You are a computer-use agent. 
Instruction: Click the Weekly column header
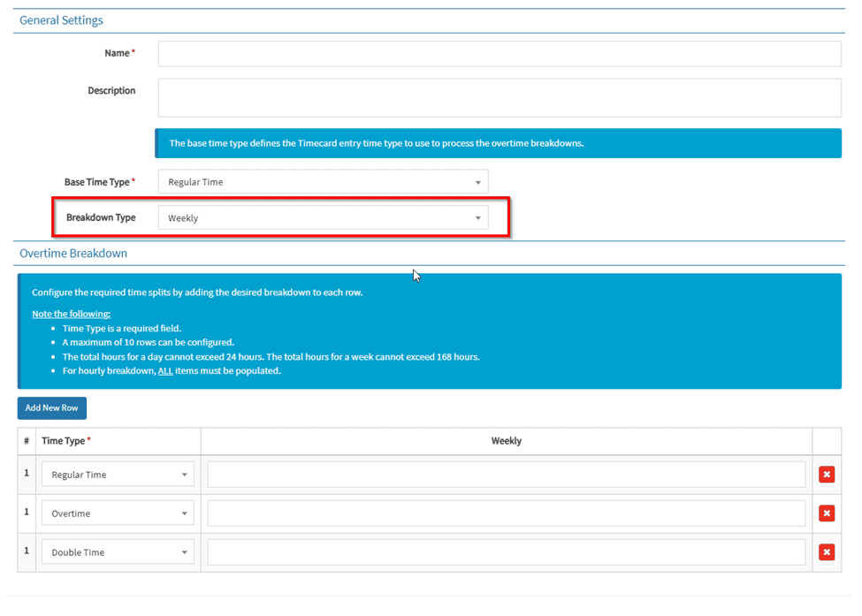tap(506, 441)
